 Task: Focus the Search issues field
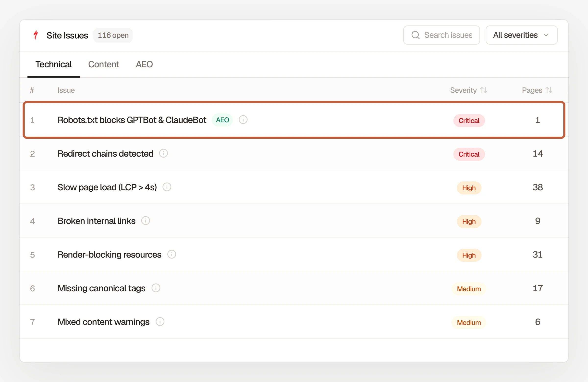click(x=441, y=35)
